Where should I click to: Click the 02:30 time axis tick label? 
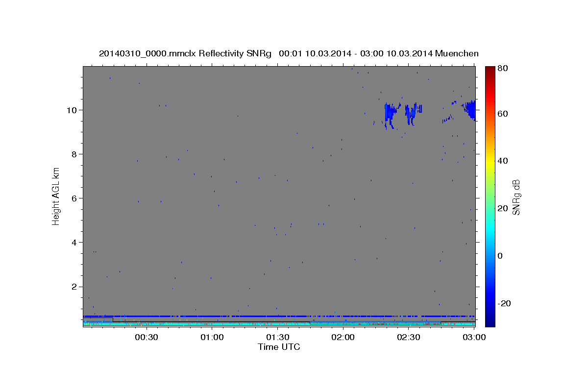tap(409, 337)
